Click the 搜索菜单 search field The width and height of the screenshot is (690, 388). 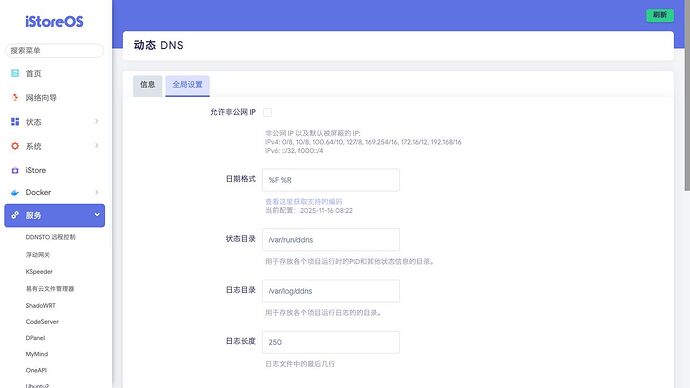[x=55, y=51]
